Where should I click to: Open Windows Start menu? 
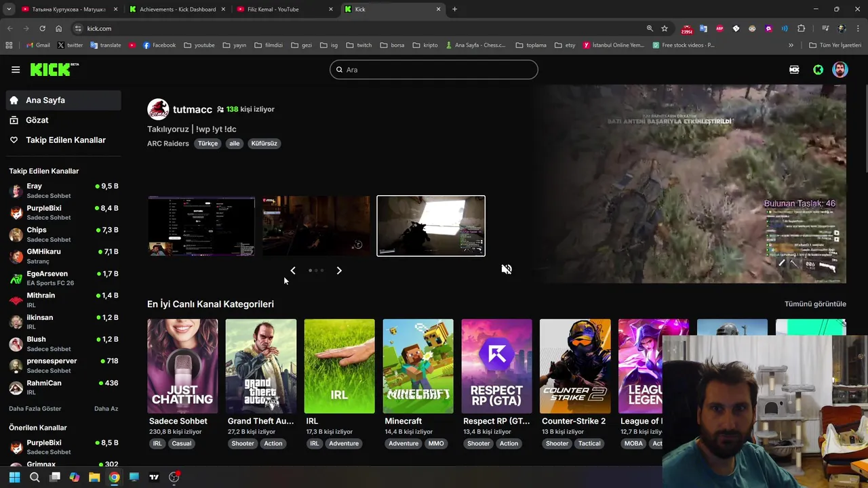(15, 477)
